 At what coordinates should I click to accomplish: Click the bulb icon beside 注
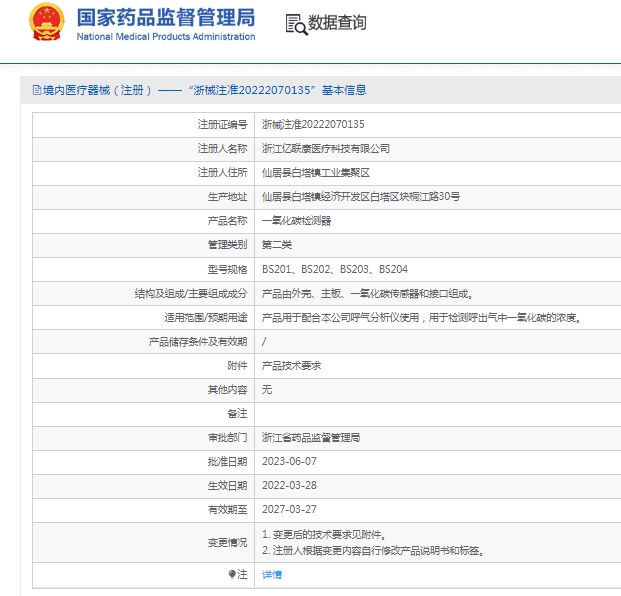point(232,574)
